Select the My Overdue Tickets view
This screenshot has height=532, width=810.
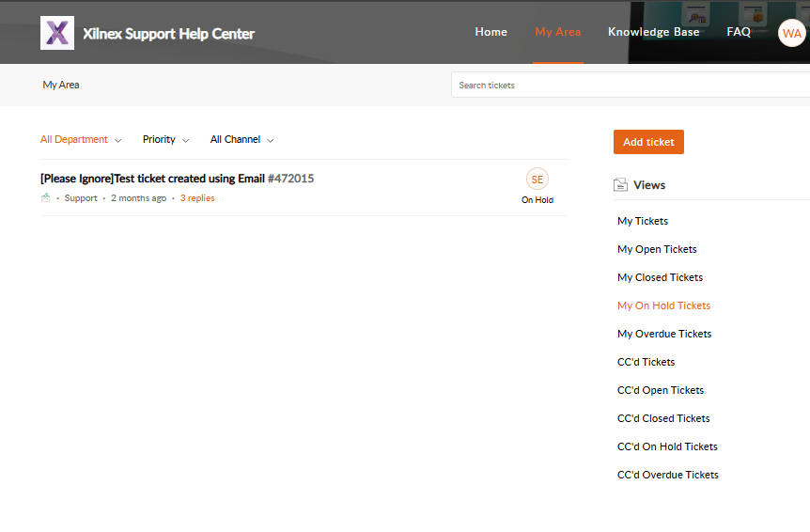pyautogui.click(x=663, y=334)
